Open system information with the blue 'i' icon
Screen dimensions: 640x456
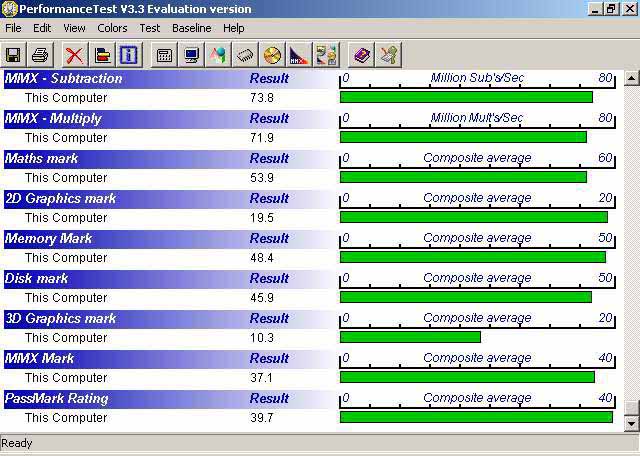128,55
